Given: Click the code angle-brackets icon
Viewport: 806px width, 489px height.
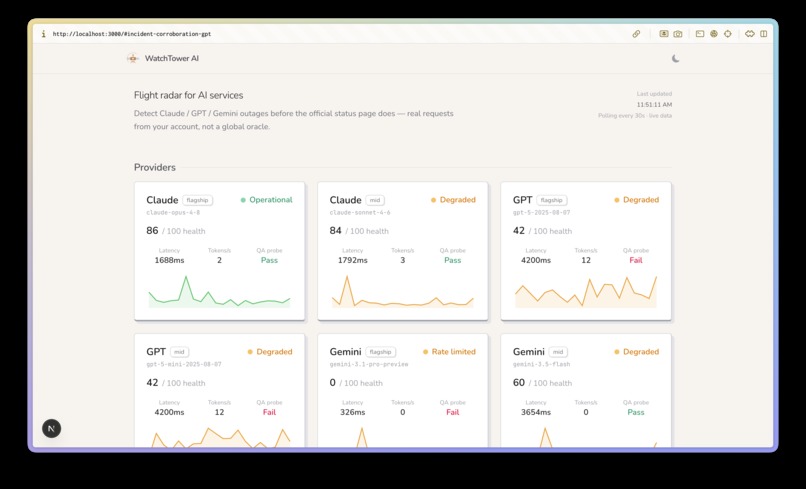Looking at the screenshot, I should point(750,34).
